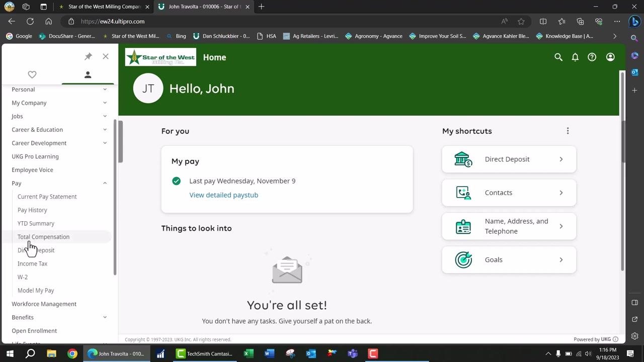Open the Goals shortcut card
The image size is (644, 362).
pos(509,260)
